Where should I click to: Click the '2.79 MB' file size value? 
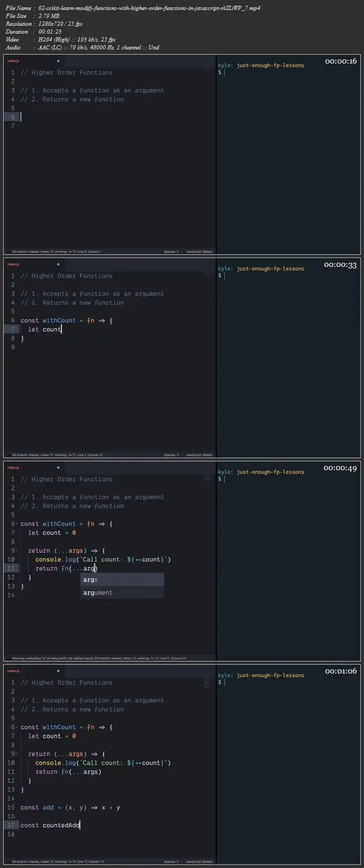pyautogui.click(x=49, y=16)
